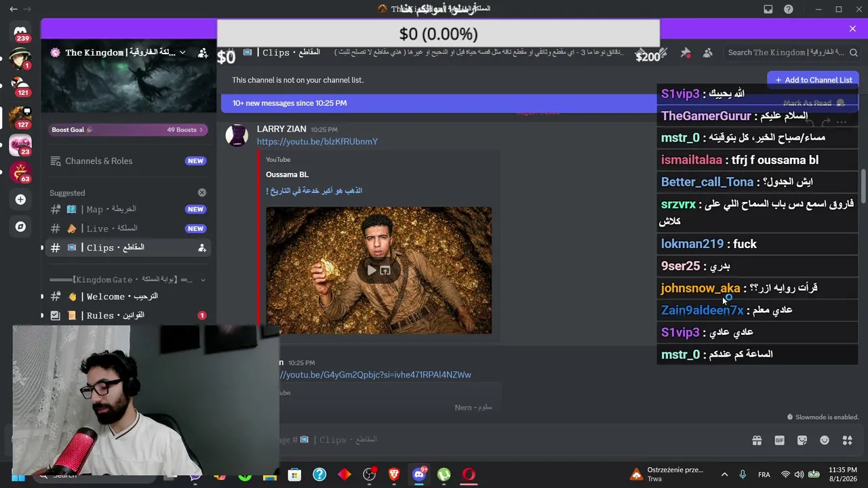The height and width of the screenshot is (488, 868).
Task: Click the johnsnow_aka chat overlay message
Action: pos(757,288)
